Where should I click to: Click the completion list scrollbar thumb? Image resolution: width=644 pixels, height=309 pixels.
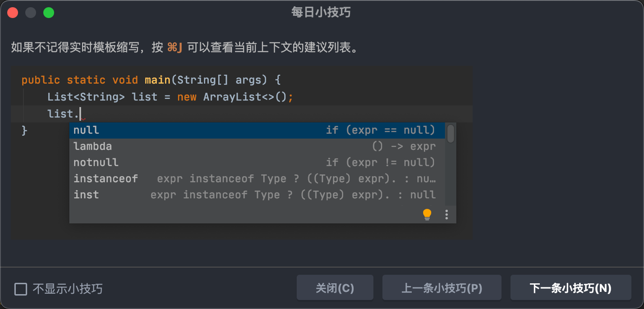[x=450, y=133]
